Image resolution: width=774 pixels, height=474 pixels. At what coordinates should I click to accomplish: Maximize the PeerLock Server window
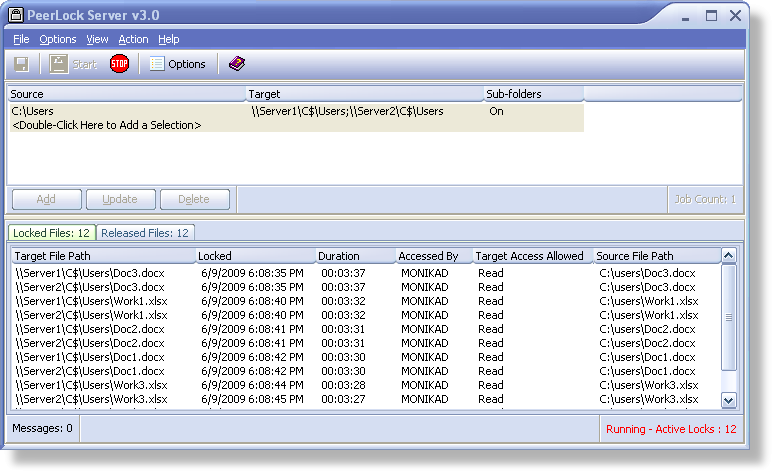pyautogui.click(x=711, y=16)
